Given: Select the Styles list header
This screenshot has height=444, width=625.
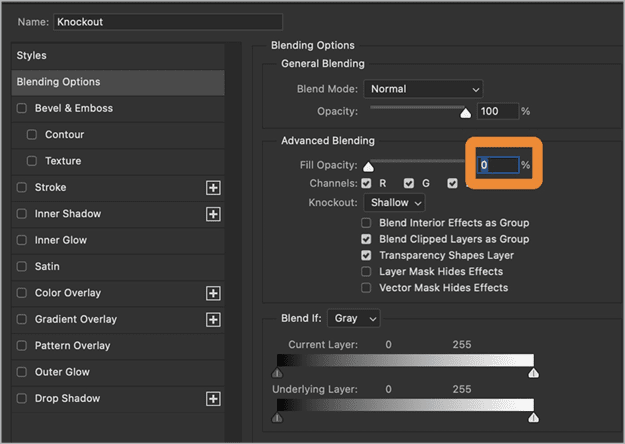Looking at the screenshot, I should coord(118,55).
